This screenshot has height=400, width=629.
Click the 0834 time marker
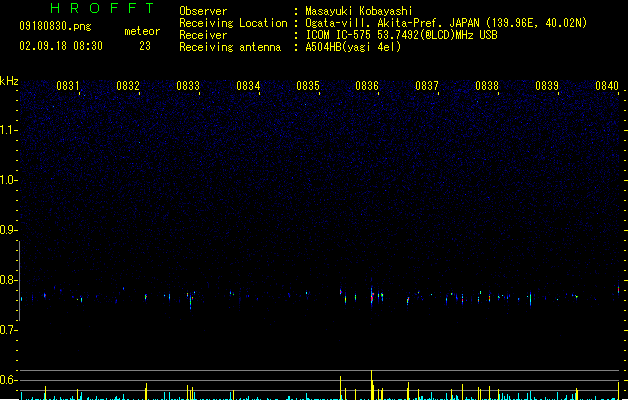248,85
